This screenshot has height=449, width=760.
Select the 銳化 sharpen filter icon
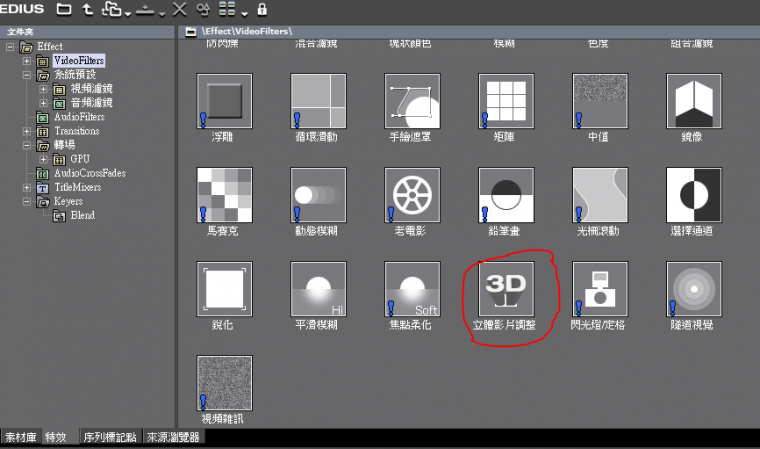224,289
